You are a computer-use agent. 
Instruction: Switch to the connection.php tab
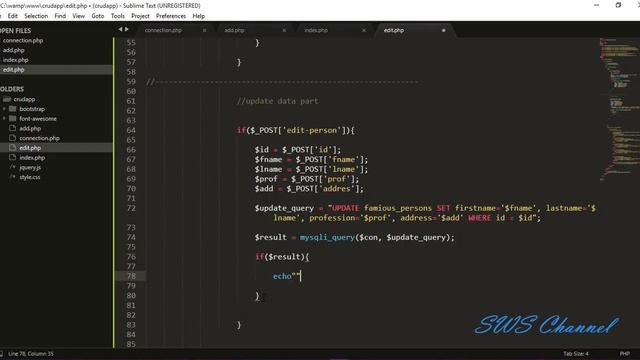163,30
